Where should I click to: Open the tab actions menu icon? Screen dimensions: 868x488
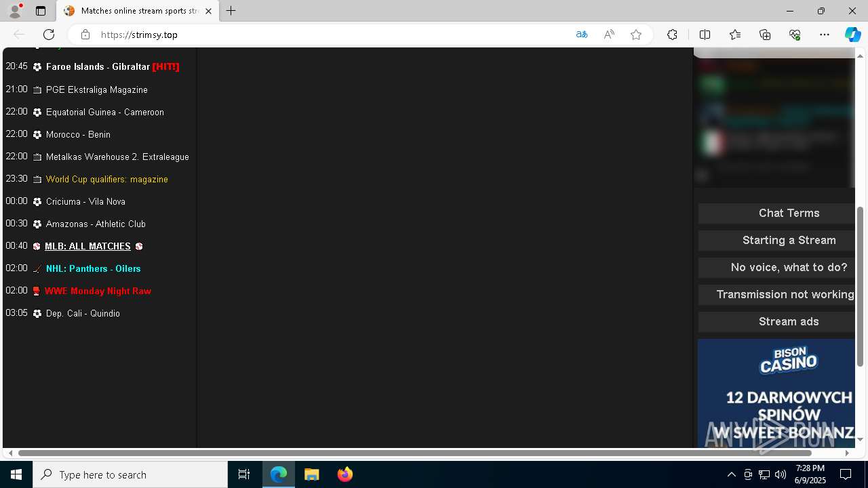click(x=41, y=11)
